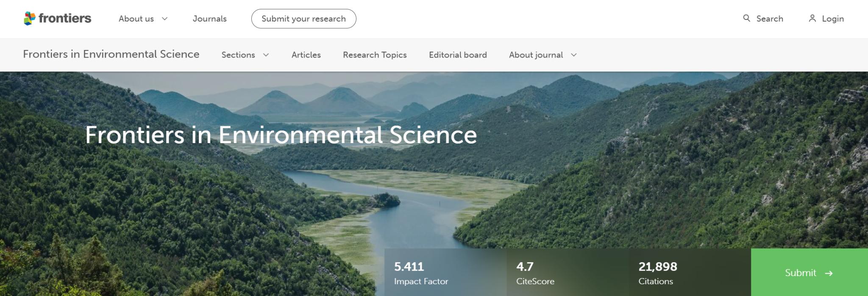Viewport: 868px width, 296px height.
Task: Go to Research Topics
Action: [375, 55]
